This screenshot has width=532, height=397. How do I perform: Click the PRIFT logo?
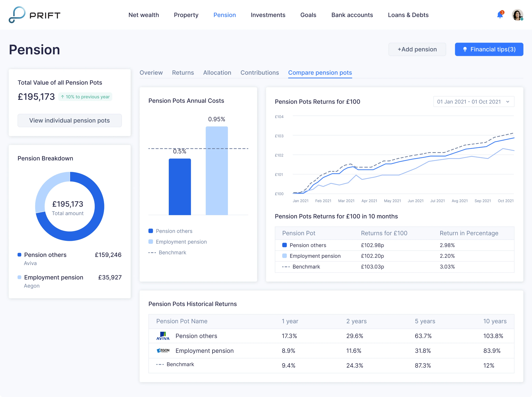(x=34, y=15)
